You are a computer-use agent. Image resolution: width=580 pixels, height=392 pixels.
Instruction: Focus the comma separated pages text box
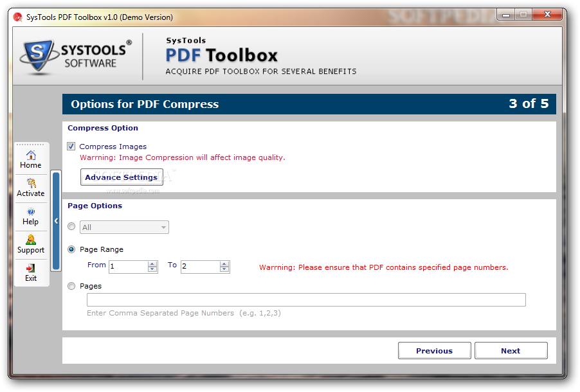click(306, 299)
